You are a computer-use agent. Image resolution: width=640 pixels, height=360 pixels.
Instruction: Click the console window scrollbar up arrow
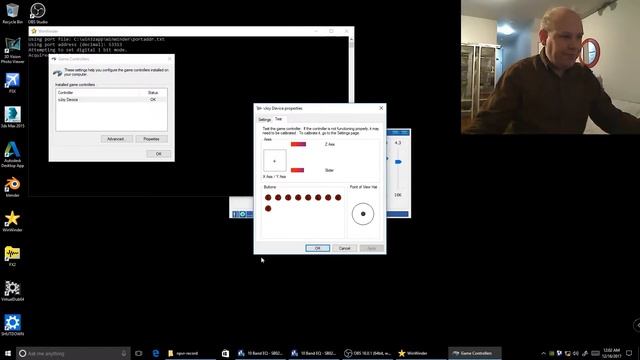pyautogui.click(x=351, y=40)
